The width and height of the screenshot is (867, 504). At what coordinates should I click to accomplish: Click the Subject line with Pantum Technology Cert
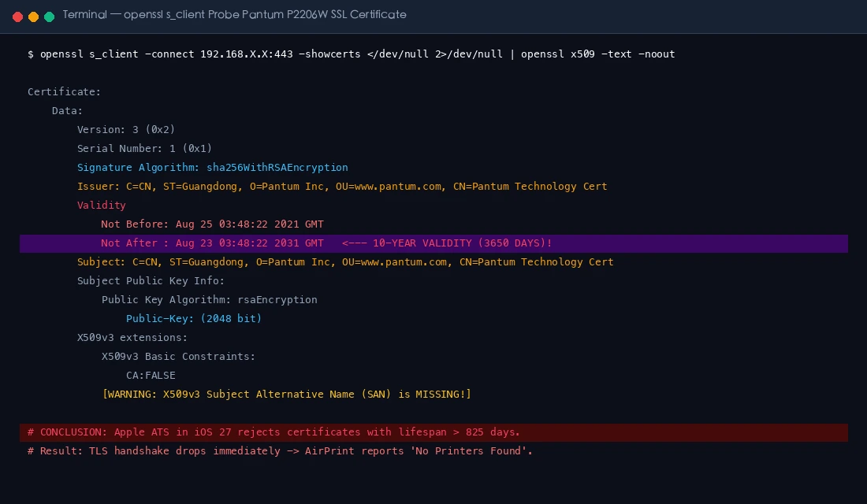(x=345, y=262)
